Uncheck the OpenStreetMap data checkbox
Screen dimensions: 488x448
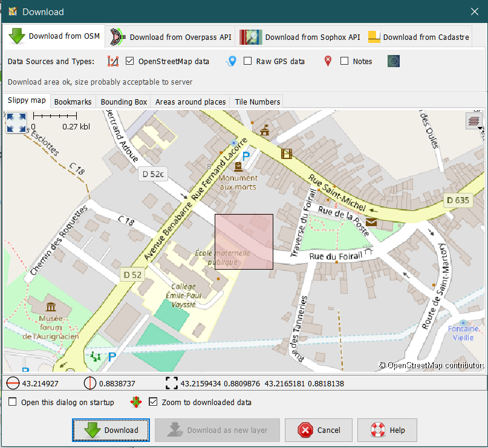tap(130, 61)
